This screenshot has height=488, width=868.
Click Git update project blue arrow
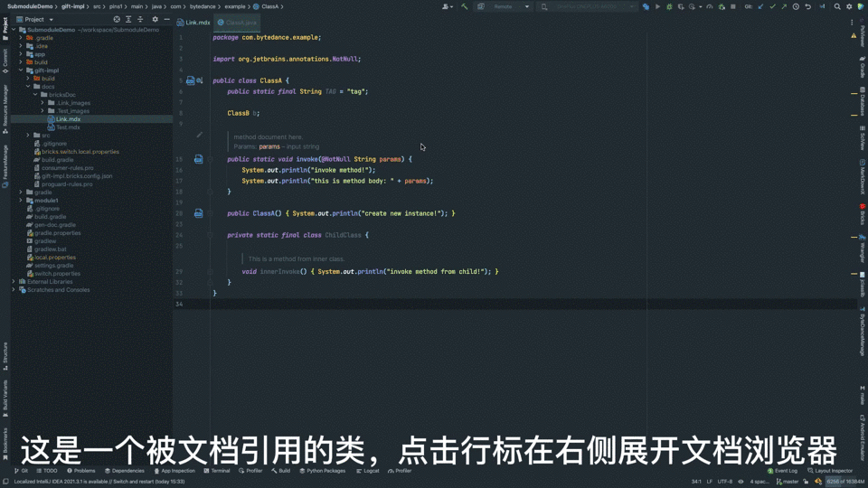760,6
